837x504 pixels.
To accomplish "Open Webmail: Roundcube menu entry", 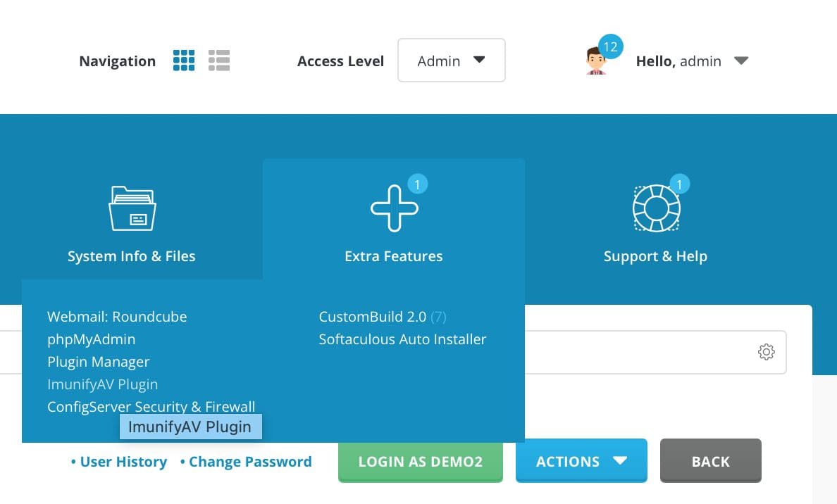I will (x=117, y=317).
